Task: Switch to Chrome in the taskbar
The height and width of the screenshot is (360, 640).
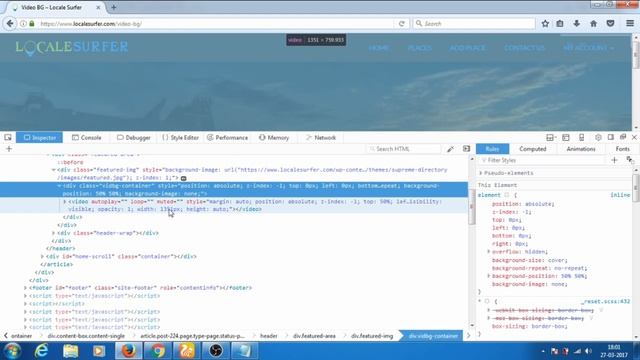Action: tap(158, 351)
